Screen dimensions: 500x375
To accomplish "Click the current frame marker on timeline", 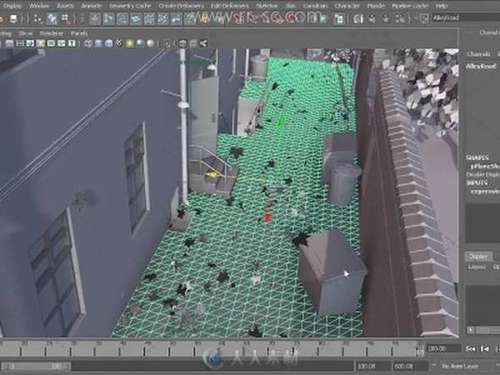I will pos(419,351).
